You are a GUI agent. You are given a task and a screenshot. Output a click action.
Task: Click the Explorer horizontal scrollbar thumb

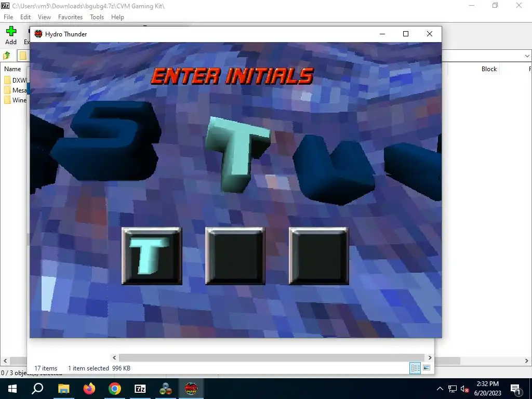(271, 357)
